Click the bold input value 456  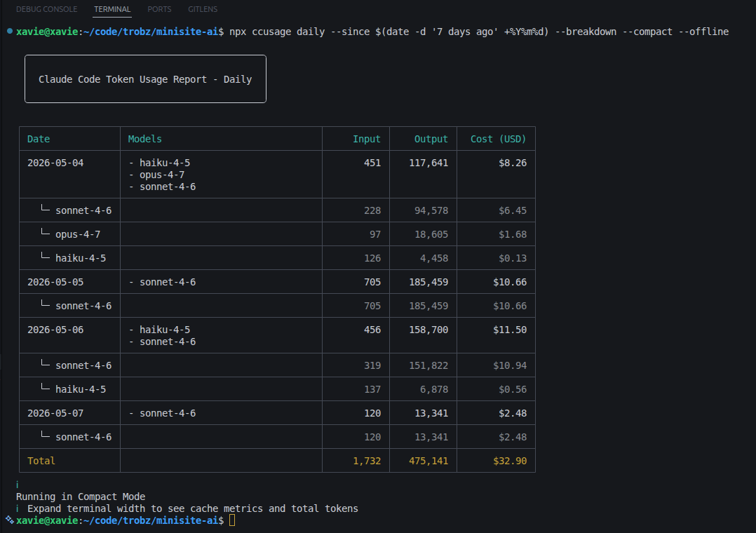(372, 330)
